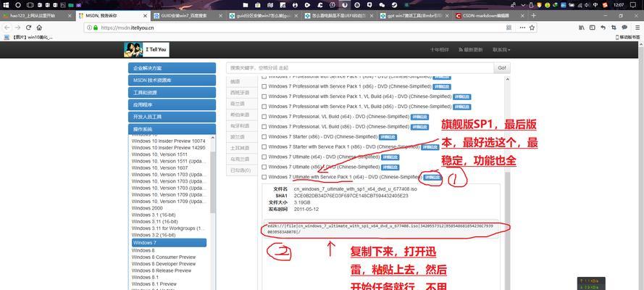Show hidden system tray icons chevron
The image size is (644, 290).
click(x=523, y=5)
